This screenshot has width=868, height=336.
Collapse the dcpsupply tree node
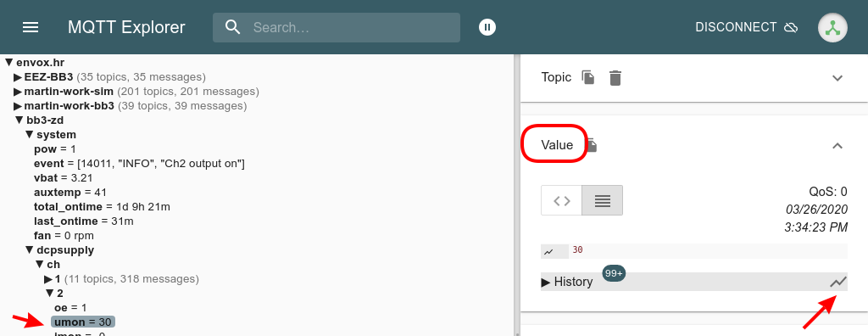[x=30, y=249]
